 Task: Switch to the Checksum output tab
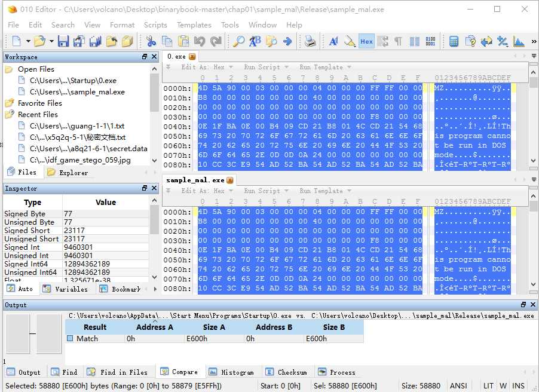(287, 372)
